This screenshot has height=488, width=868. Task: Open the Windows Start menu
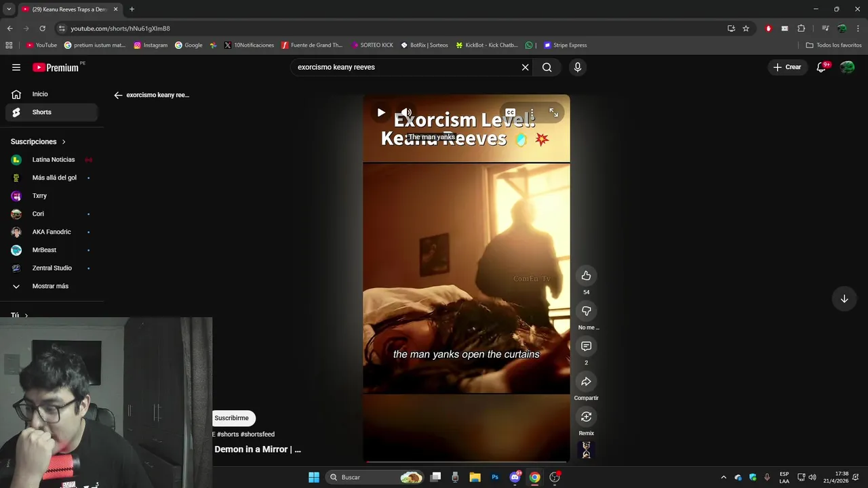(314, 477)
